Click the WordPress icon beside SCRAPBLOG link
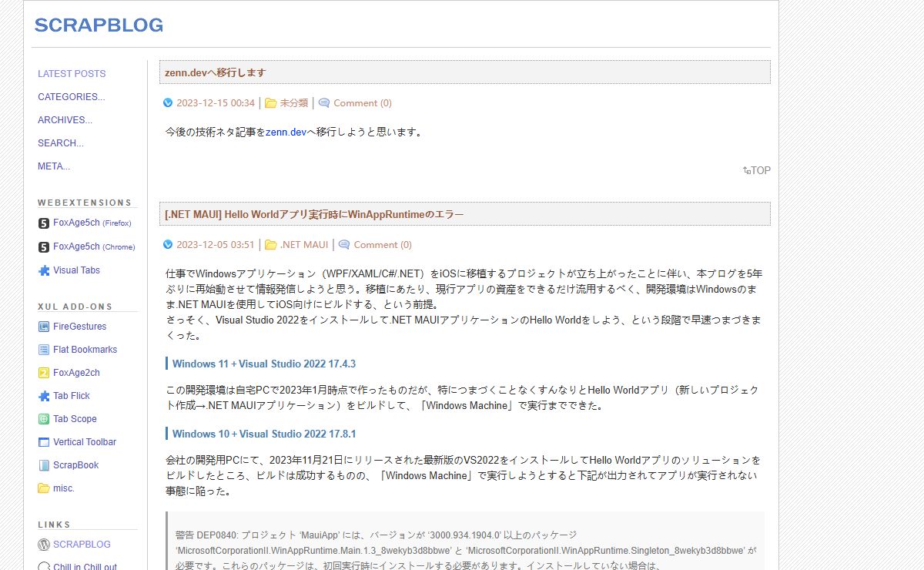The image size is (924, 570). click(x=44, y=545)
